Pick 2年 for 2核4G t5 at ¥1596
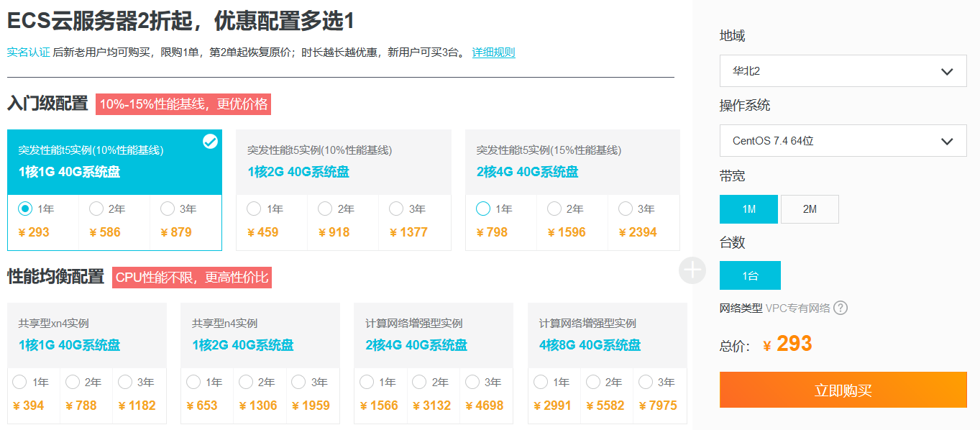The height and width of the screenshot is (430, 980). click(554, 209)
